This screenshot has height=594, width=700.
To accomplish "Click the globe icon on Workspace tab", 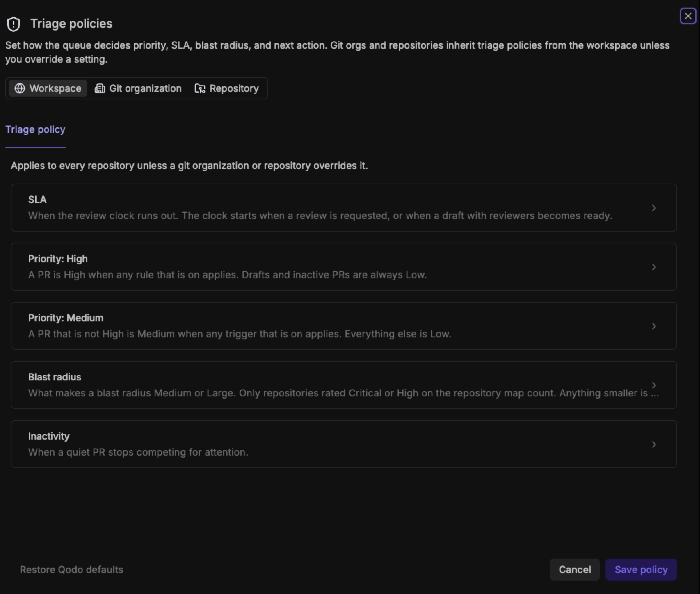I will (x=19, y=88).
